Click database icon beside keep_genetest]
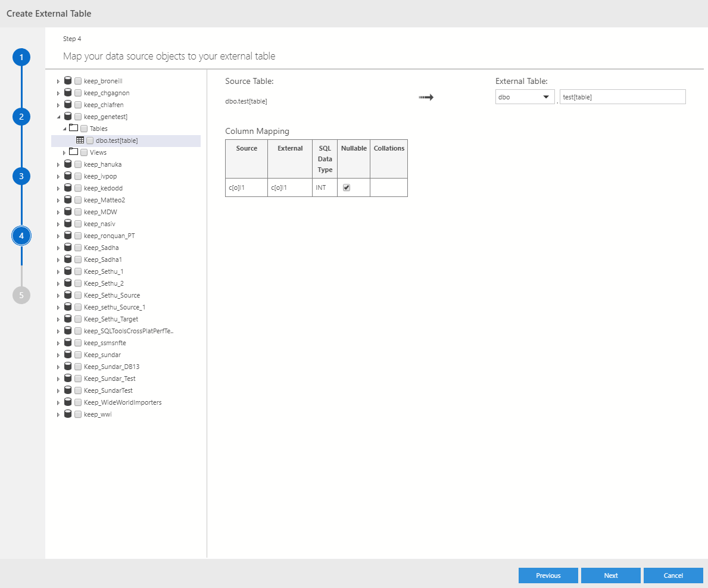 68,117
